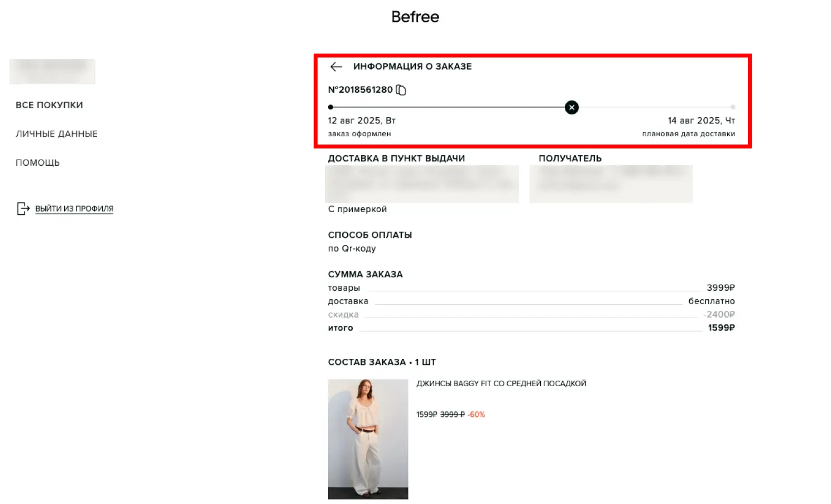Open the Befree logo home page
Screen dimensions: 831x504
click(415, 17)
